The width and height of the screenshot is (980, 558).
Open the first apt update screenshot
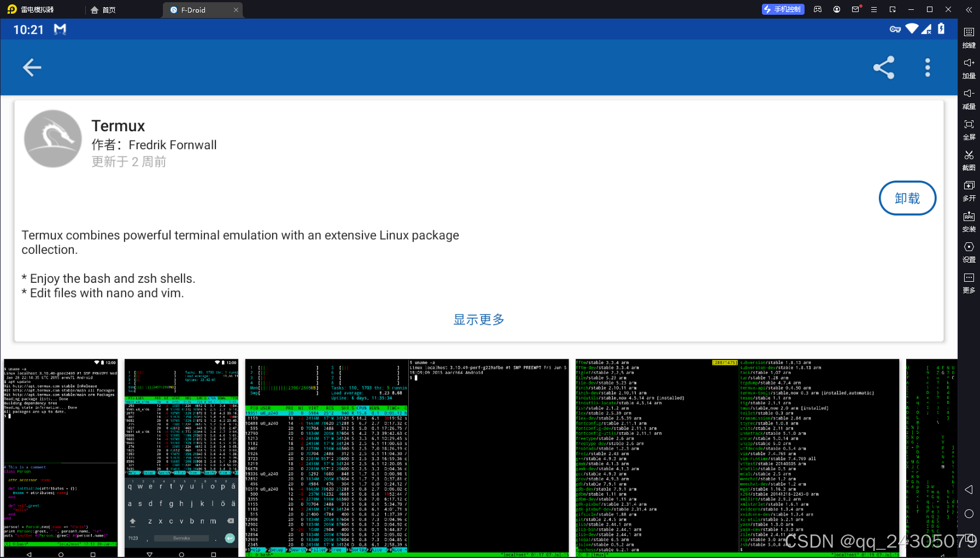click(x=61, y=458)
